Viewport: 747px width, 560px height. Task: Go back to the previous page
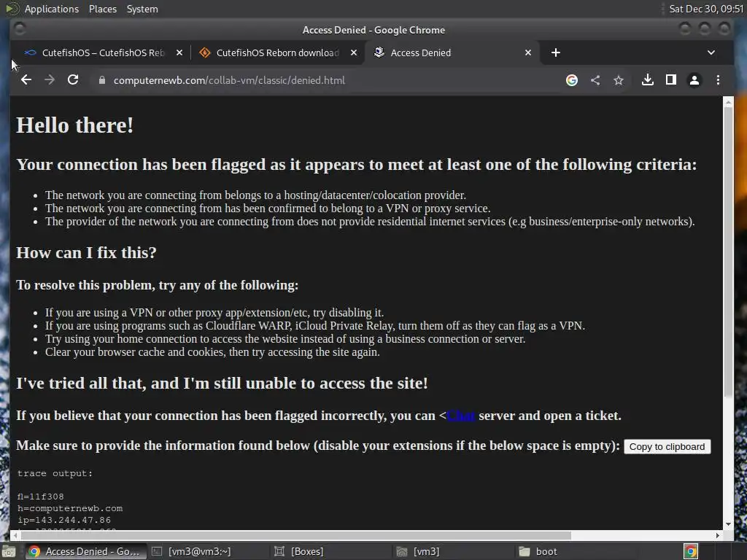(26, 80)
